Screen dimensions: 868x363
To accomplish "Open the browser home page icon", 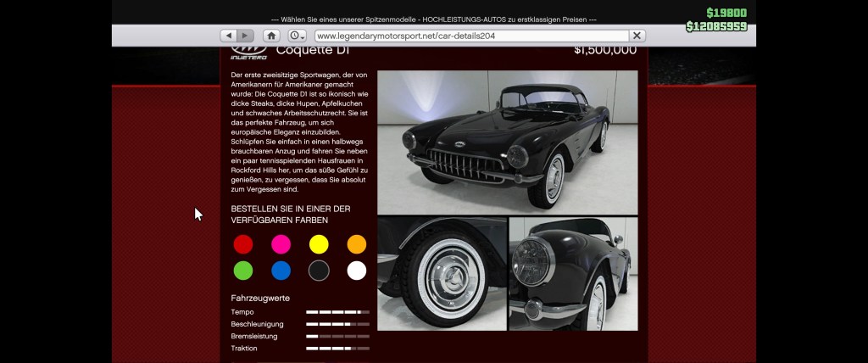I will coord(271,36).
